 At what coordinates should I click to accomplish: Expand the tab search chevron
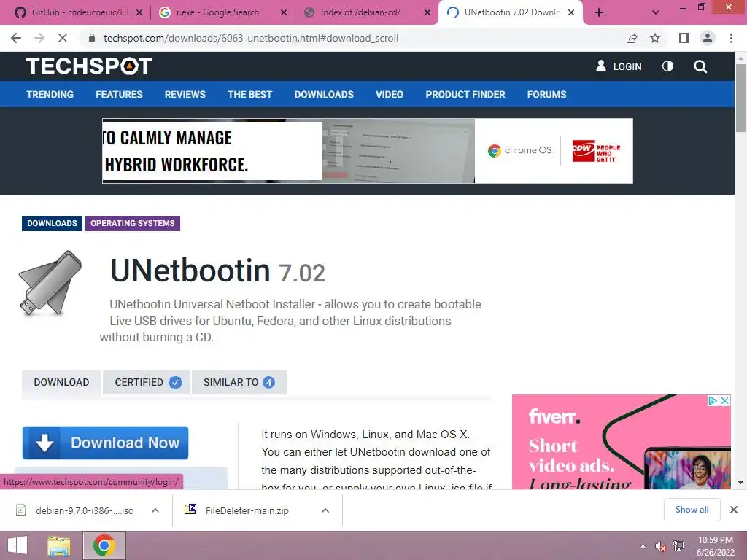656,12
